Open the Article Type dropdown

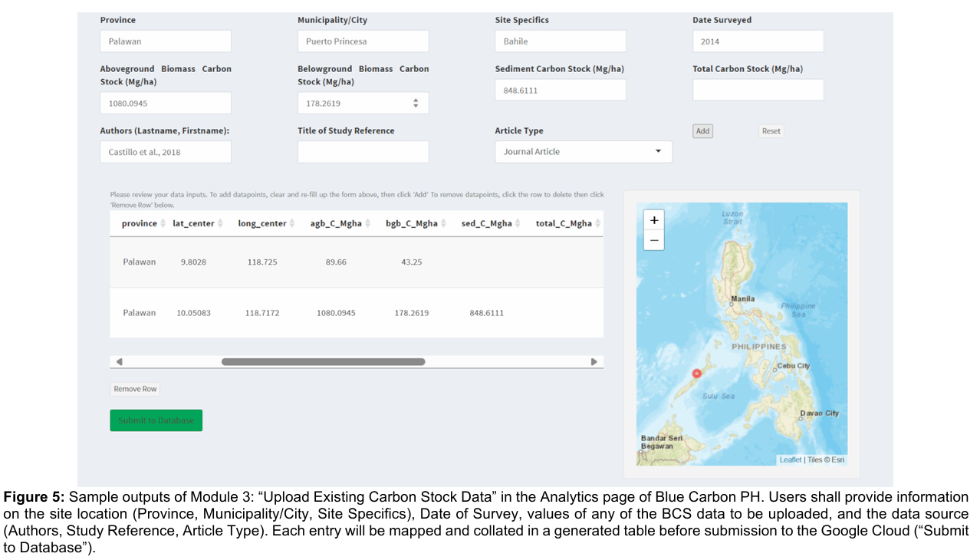click(x=583, y=152)
